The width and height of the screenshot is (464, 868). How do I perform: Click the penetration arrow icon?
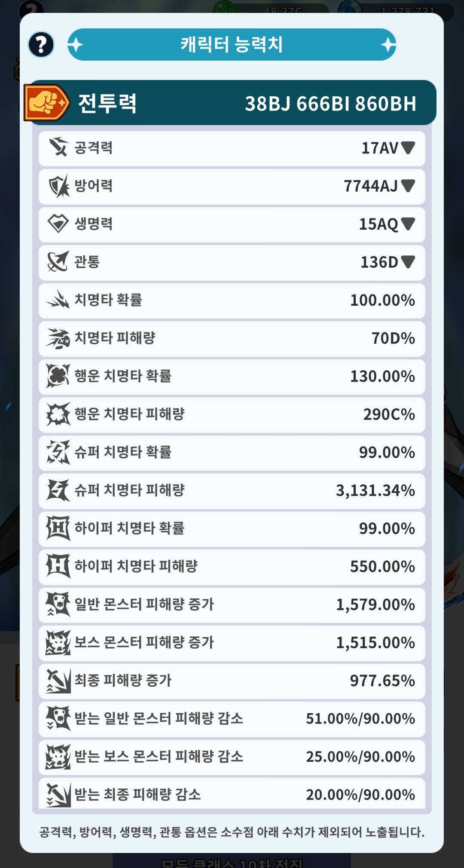58,261
